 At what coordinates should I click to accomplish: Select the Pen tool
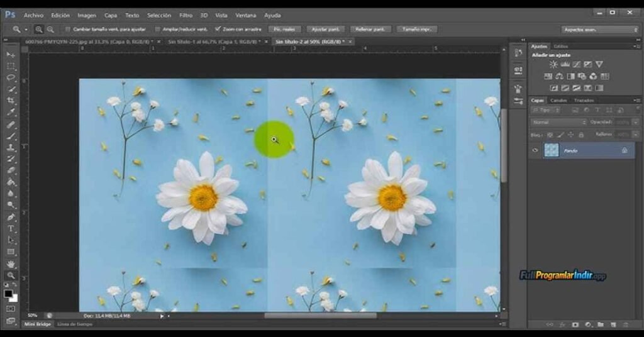click(11, 217)
